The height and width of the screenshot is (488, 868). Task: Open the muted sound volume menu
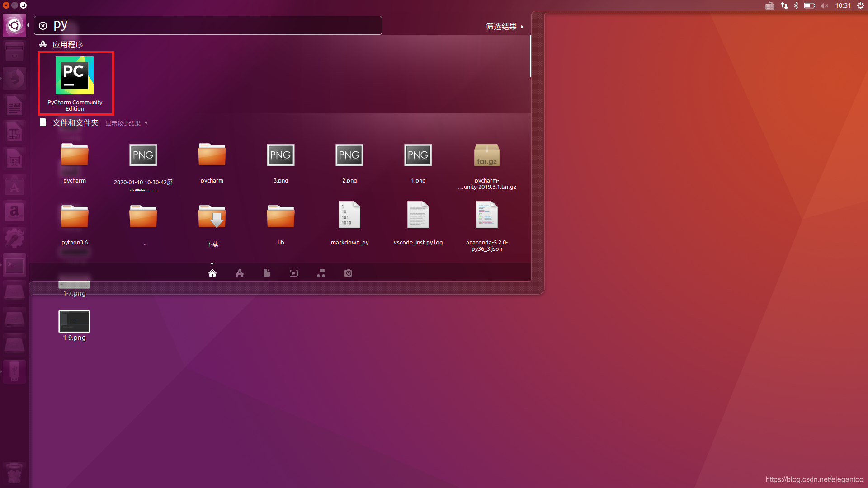point(824,5)
